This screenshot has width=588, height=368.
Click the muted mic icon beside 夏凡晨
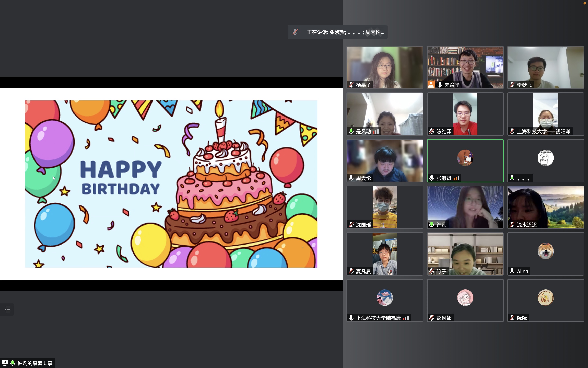351,271
